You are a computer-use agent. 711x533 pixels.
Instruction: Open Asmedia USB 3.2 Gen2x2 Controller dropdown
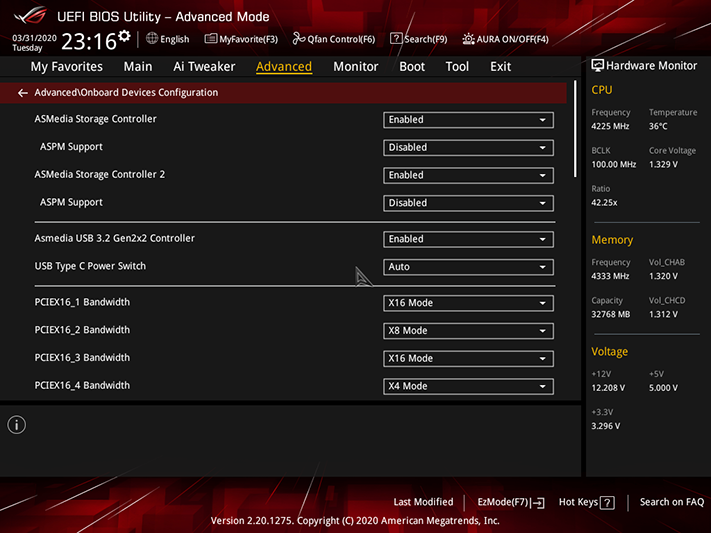pyautogui.click(x=468, y=239)
